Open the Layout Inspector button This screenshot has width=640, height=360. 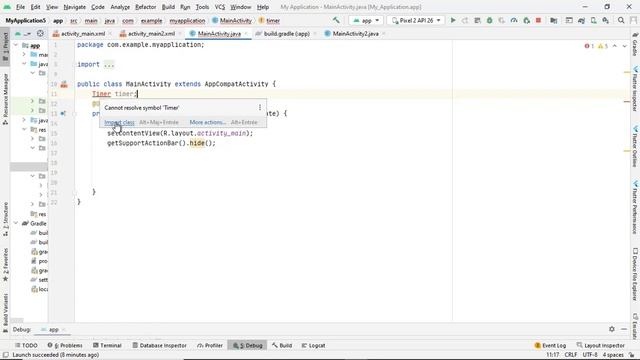[x=600, y=345]
